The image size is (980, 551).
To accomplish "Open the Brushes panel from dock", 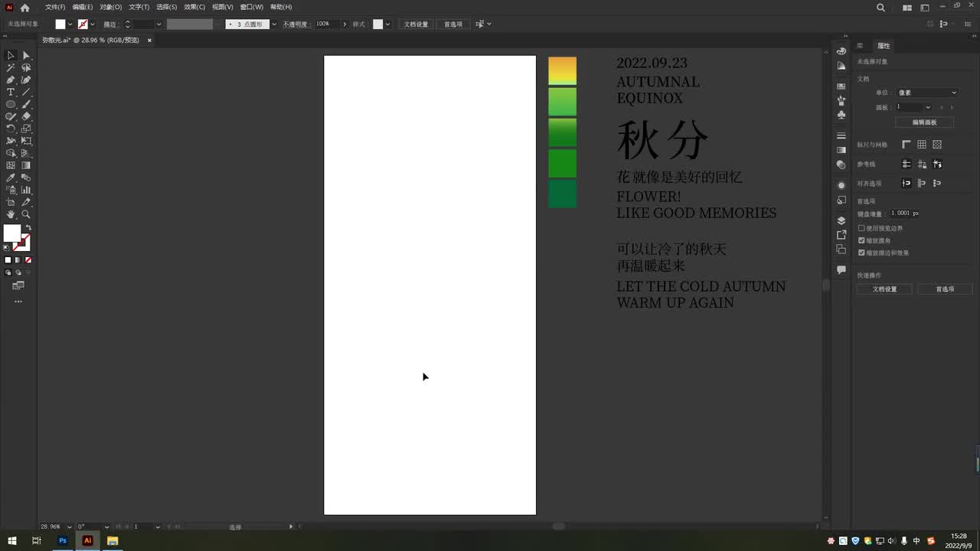I will [841, 100].
